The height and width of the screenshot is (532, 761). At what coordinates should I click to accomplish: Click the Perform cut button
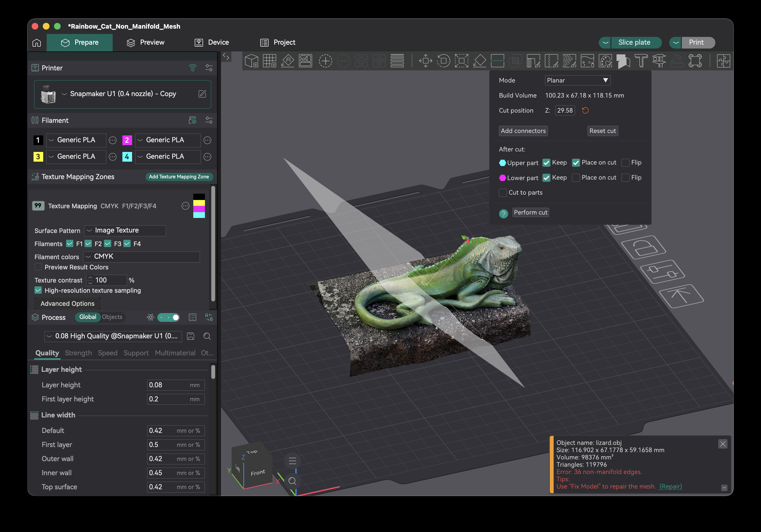tap(530, 212)
